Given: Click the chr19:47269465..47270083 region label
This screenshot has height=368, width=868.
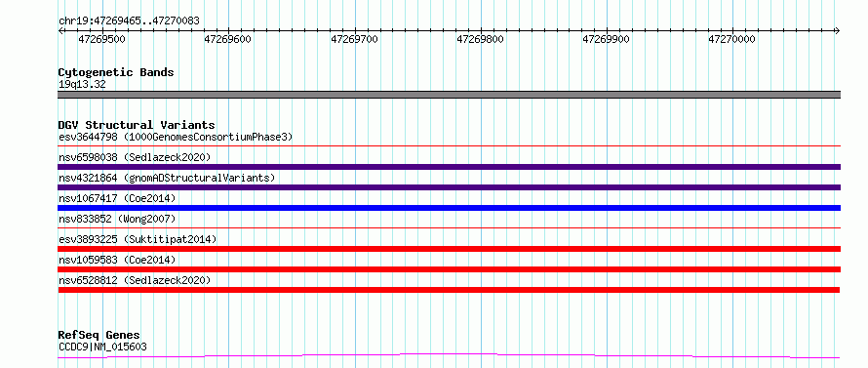Looking at the screenshot, I should pos(129,21).
